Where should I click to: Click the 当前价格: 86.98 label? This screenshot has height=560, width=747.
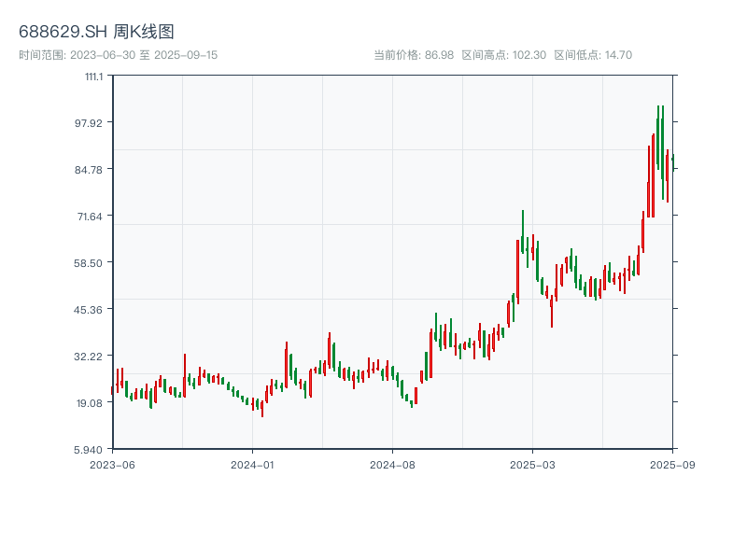point(414,55)
